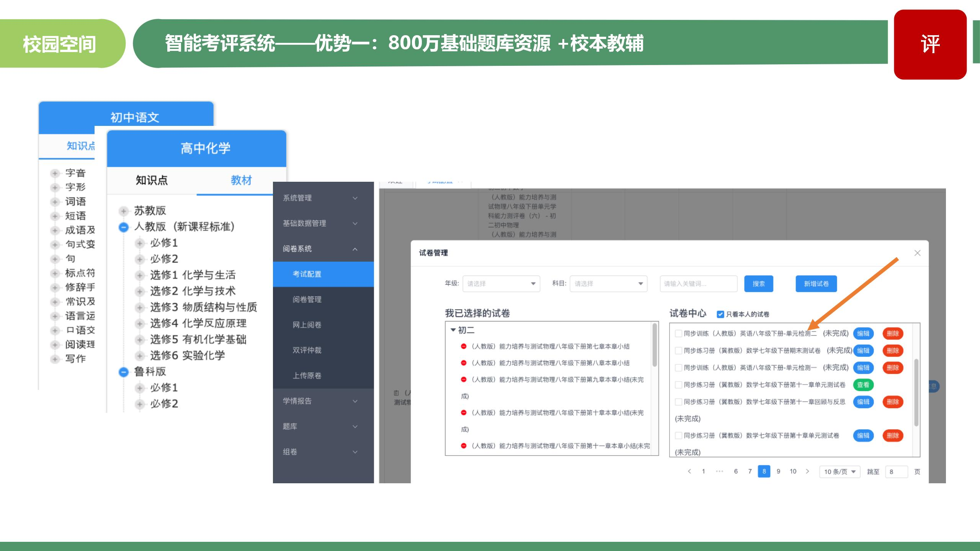The width and height of the screenshot is (980, 551).
Task: Expand 字形 plus icon in 初中语文
Action: pos(55,187)
